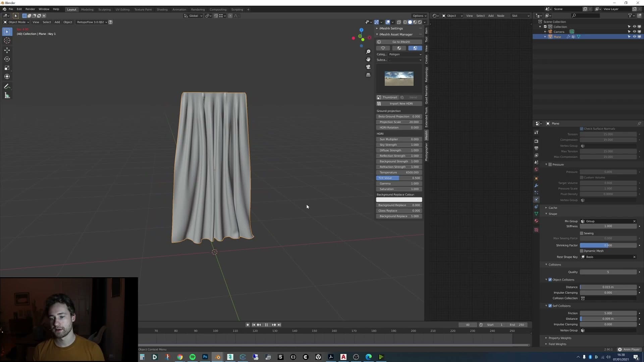Select the Cursor tool in the viewport toolbar

click(7, 41)
